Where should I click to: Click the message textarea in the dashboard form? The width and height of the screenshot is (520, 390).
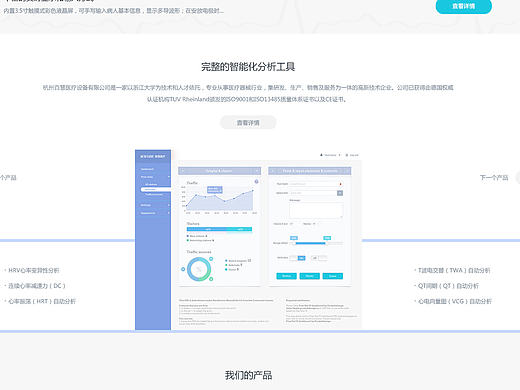tap(316, 211)
